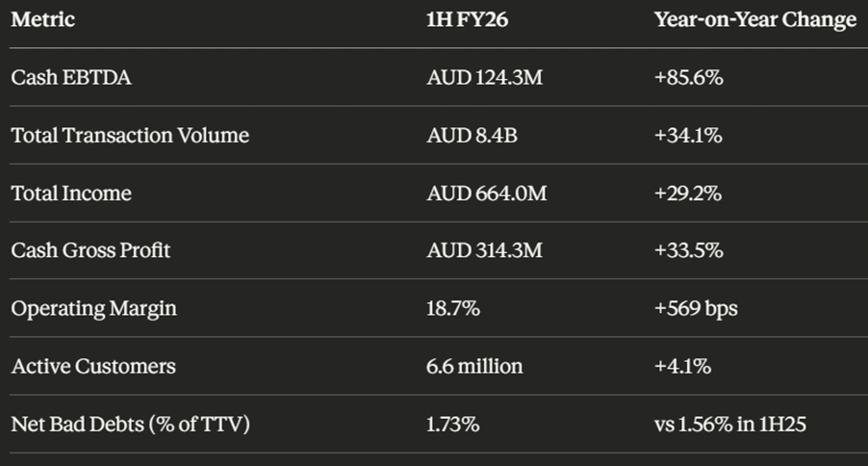This screenshot has width=868, height=466.
Task: Select the Total Income row label
Action: point(71,194)
